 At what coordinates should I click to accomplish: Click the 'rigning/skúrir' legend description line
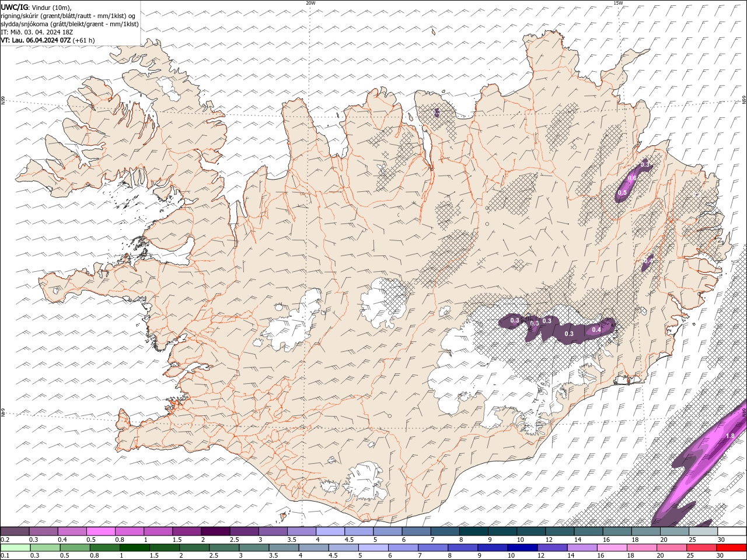68,16
